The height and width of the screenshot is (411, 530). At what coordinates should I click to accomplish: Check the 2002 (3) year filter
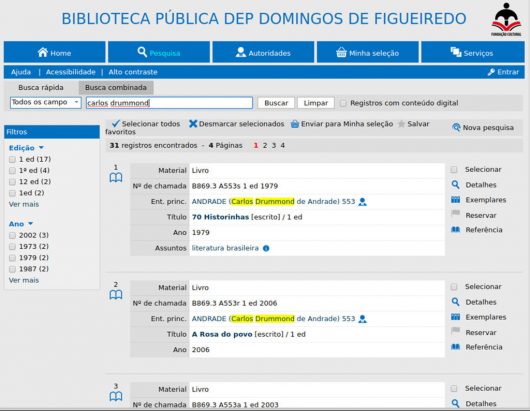[x=13, y=235]
